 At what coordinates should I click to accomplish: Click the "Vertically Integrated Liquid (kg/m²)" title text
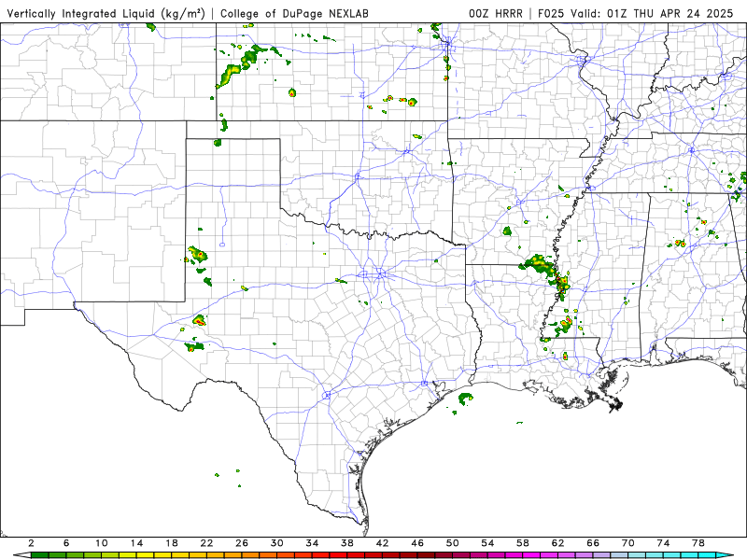[106, 13]
